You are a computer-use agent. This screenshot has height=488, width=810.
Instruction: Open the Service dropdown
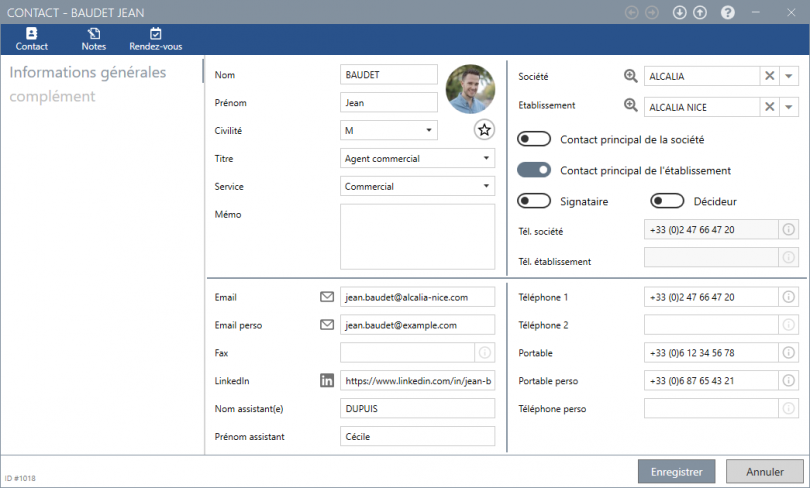click(x=417, y=186)
